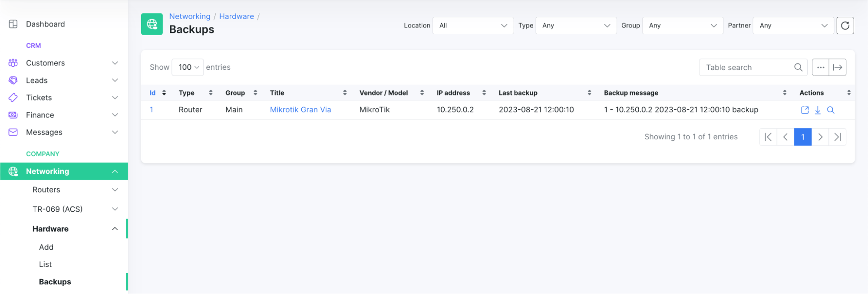Click the Finance money icon

13,115
